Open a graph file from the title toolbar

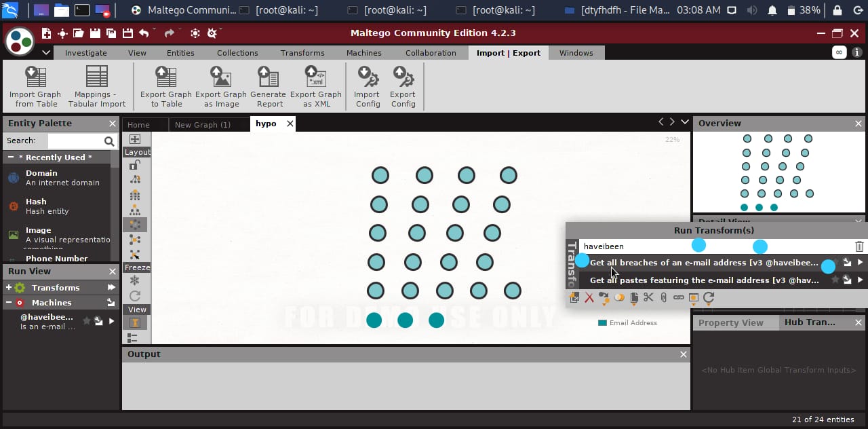coord(79,33)
